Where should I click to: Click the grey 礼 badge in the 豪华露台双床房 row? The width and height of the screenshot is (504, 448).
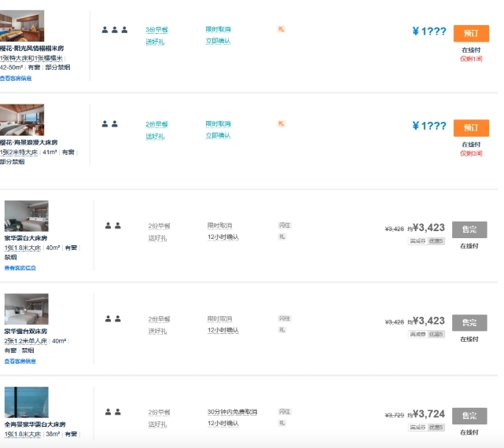click(281, 330)
